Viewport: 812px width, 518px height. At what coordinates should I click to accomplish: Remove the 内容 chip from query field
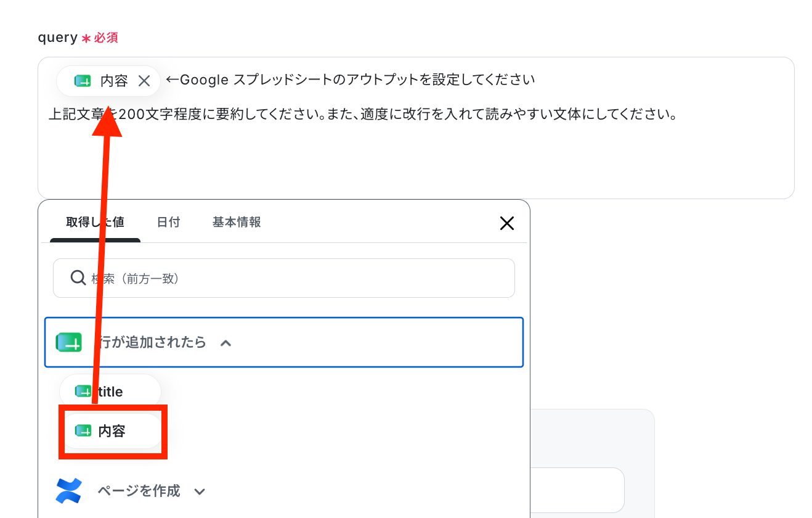144,81
